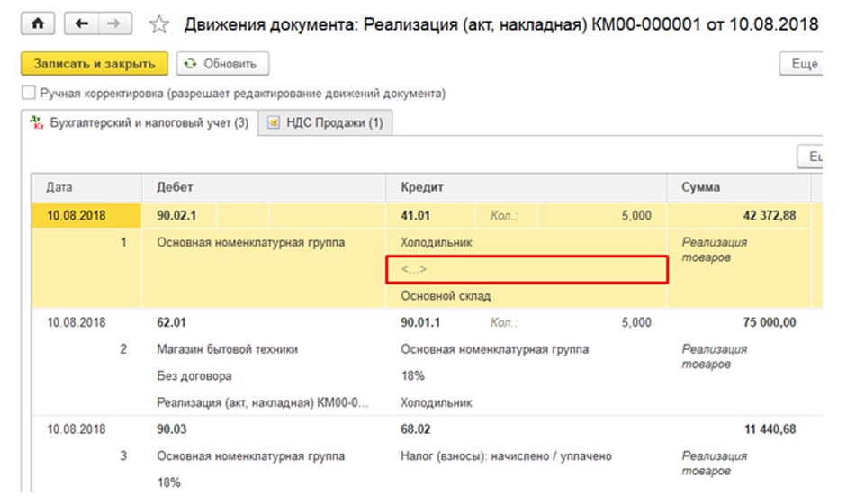Click Реализация (акт, накладная) КМ00-0... document reference
The height and width of the screenshot is (504, 847).
(x=263, y=402)
